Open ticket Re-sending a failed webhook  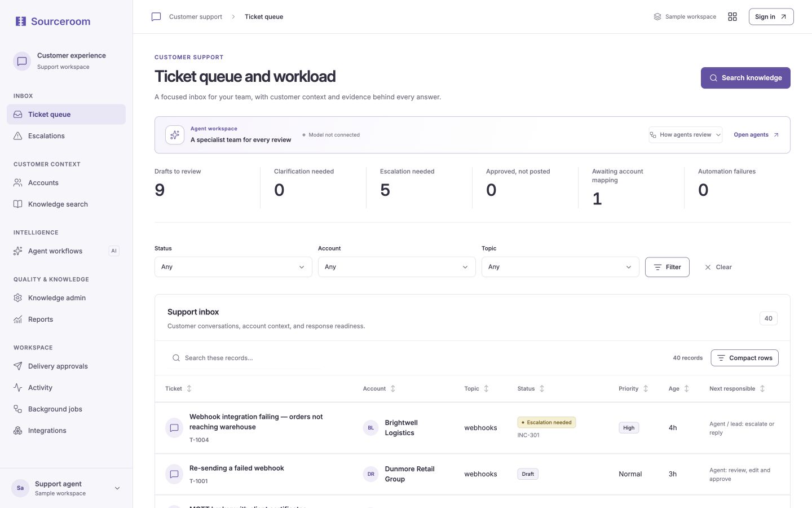237,468
